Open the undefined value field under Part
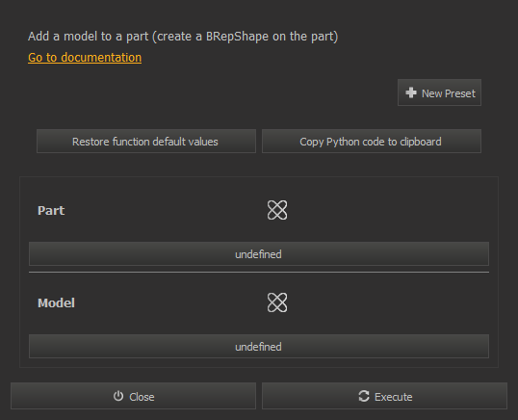The image size is (518, 420). click(x=259, y=253)
